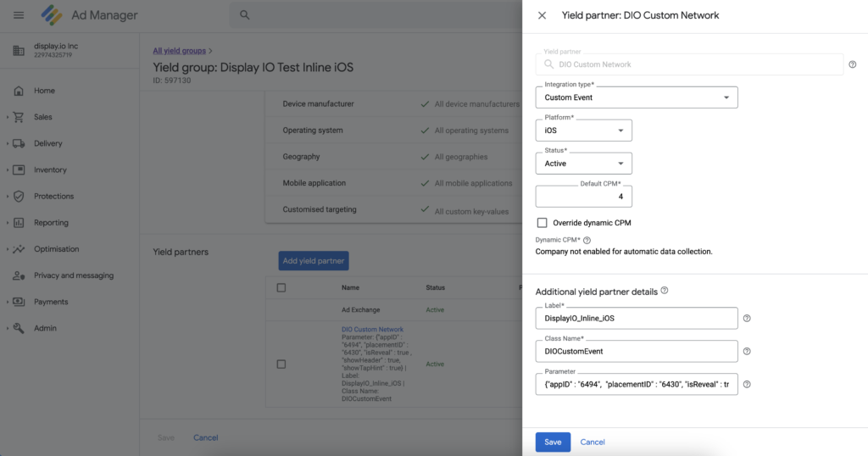Open help icon beside Dynamic CPM

coord(587,240)
